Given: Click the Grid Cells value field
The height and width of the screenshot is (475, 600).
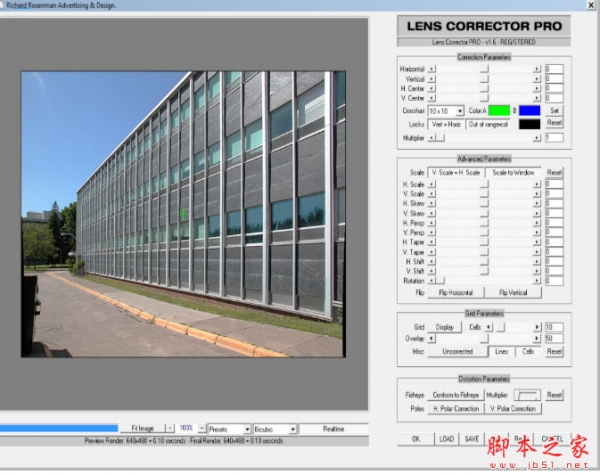Looking at the screenshot, I should [554, 327].
